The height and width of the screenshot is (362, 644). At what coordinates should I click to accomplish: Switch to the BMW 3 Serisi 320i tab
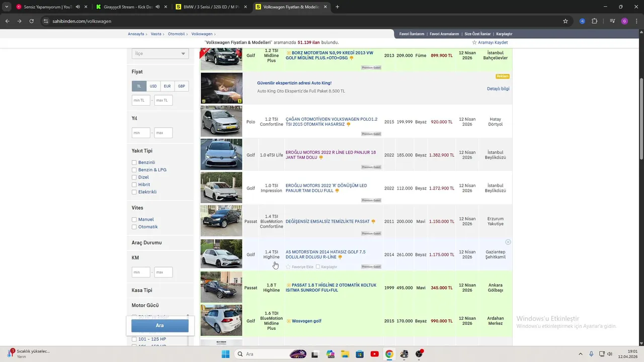210,7
